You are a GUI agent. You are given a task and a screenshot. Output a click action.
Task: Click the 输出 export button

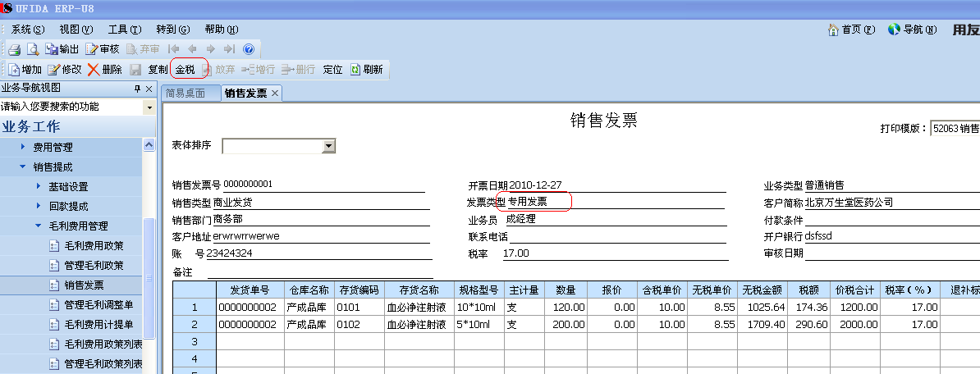click(62, 49)
